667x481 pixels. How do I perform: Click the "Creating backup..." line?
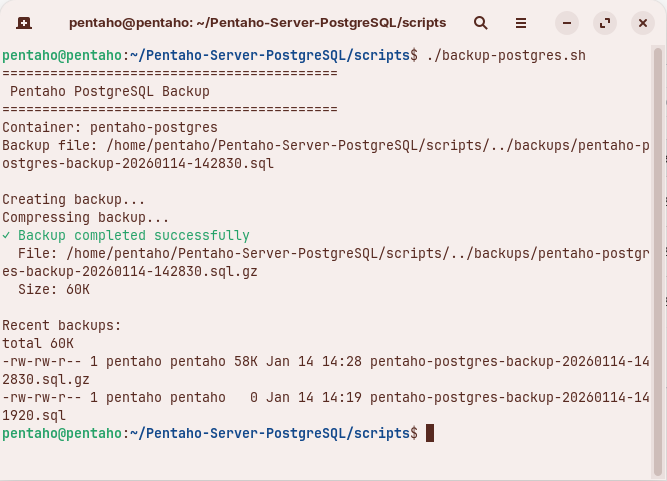tap(74, 199)
